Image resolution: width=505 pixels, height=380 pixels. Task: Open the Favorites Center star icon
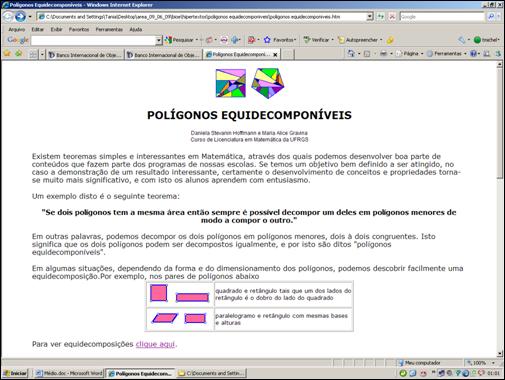point(7,54)
